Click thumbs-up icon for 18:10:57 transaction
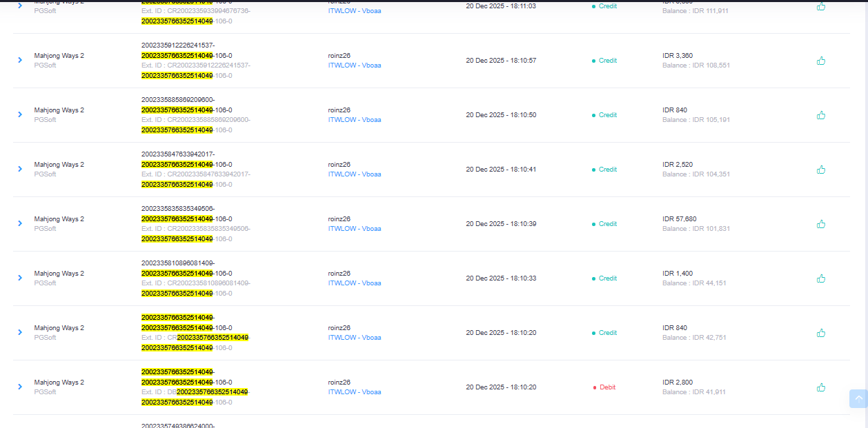The height and width of the screenshot is (428, 868). [821, 61]
